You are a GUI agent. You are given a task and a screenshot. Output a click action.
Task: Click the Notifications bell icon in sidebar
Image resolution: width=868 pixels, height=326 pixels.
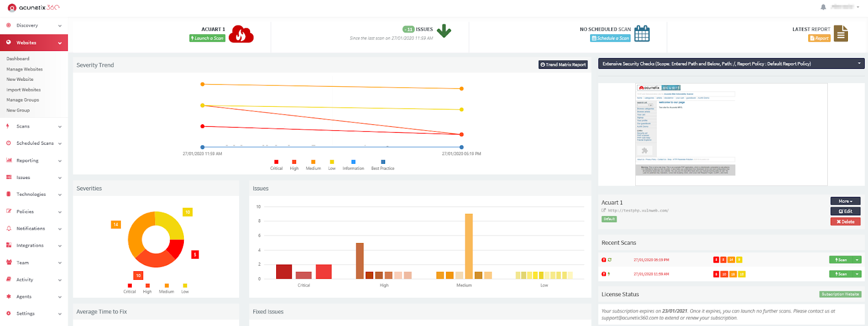[9, 228]
